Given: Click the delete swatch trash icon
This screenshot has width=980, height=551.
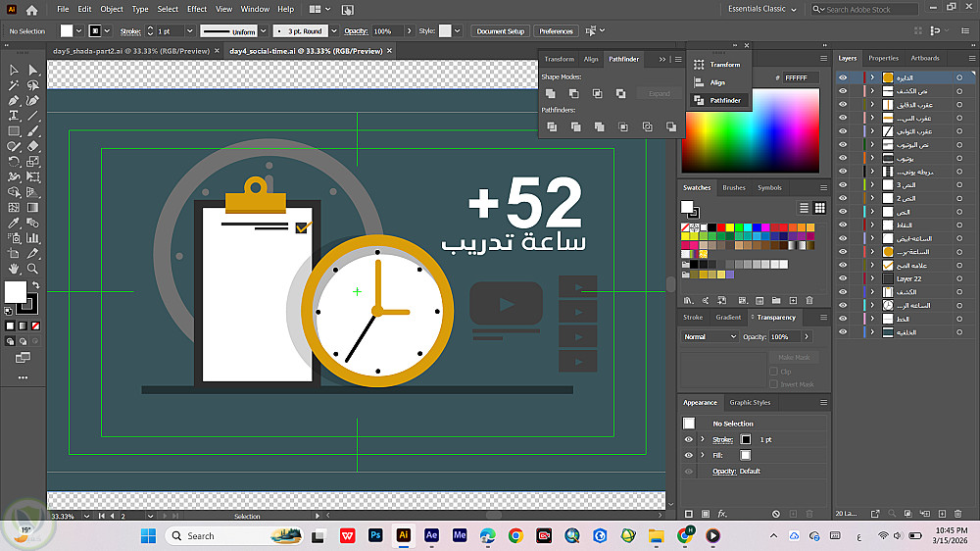Looking at the screenshot, I should click(x=809, y=300).
